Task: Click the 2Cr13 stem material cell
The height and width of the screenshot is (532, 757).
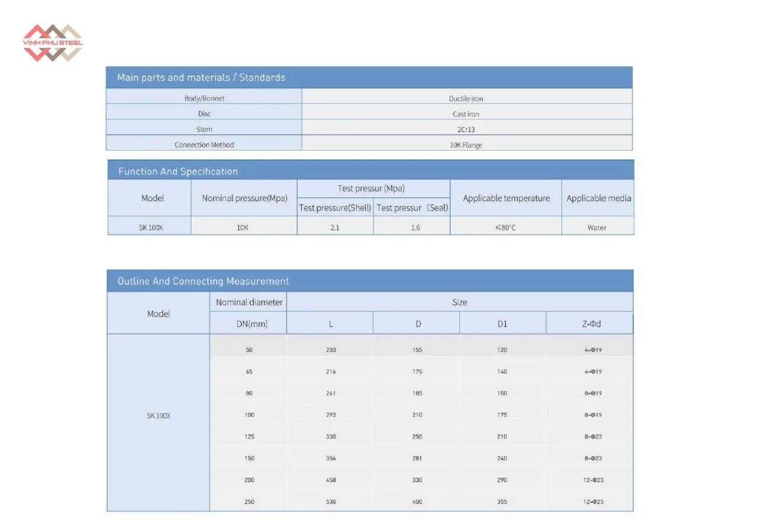Action: [x=466, y=129]
